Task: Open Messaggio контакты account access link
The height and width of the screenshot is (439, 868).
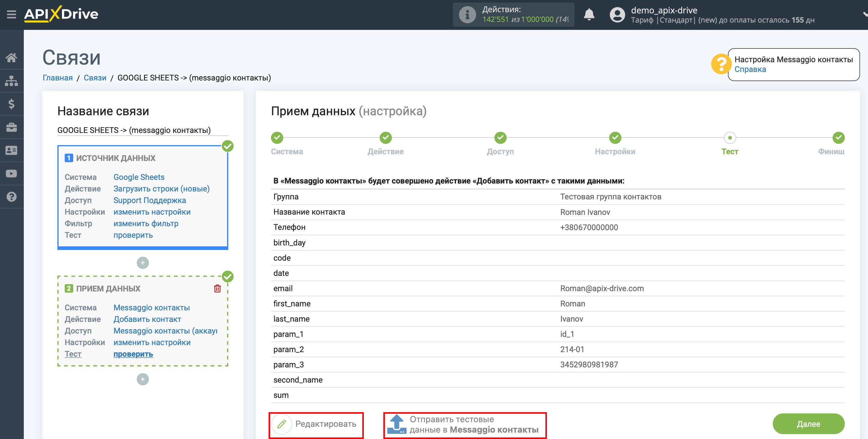Action: [x=165, y=330]
